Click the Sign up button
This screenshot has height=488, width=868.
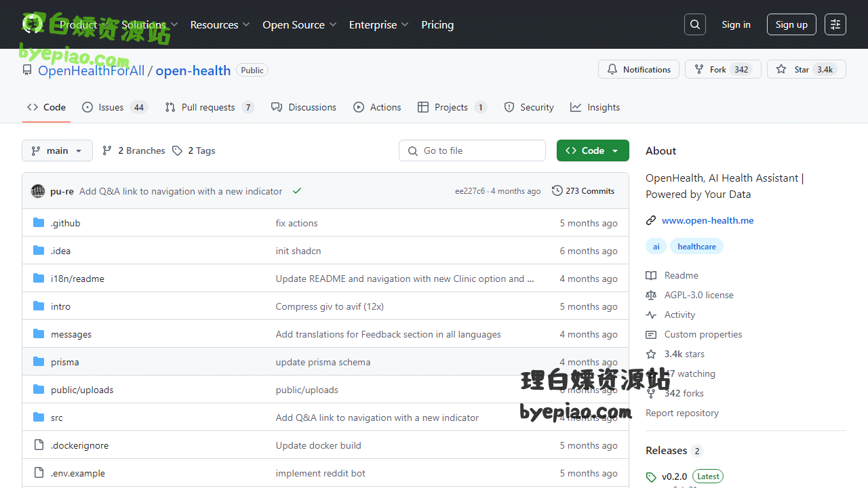pyautogui.click(x=791, y=24)
